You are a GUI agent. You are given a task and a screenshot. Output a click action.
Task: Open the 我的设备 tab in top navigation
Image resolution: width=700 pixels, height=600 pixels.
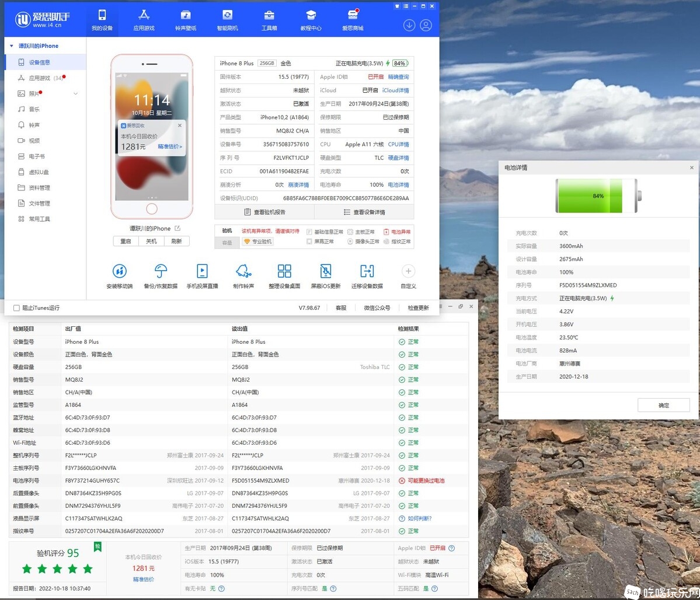point(102,20)
